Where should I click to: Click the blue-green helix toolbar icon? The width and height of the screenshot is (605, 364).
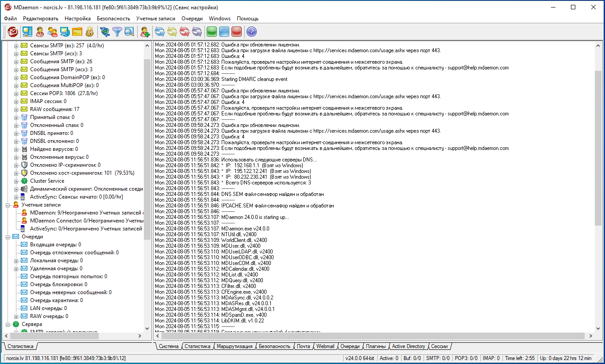tap(104, 32)
